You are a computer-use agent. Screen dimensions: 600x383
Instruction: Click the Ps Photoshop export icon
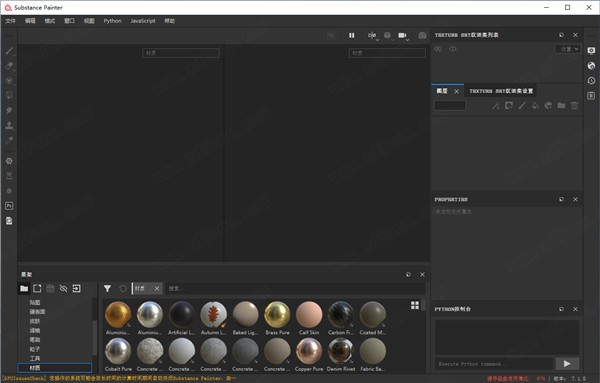click(10, 206)
